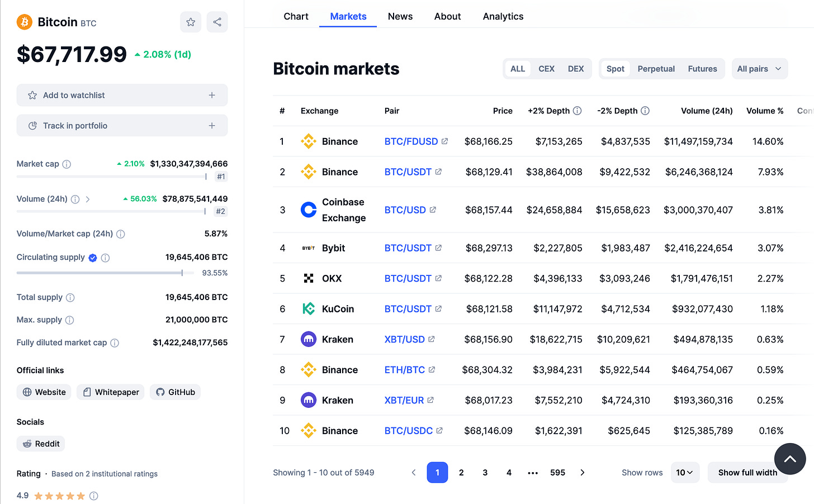The width and height of the screenshot is (814, 504).
Task: Select the Futures market type
Action: click(702, 69)
